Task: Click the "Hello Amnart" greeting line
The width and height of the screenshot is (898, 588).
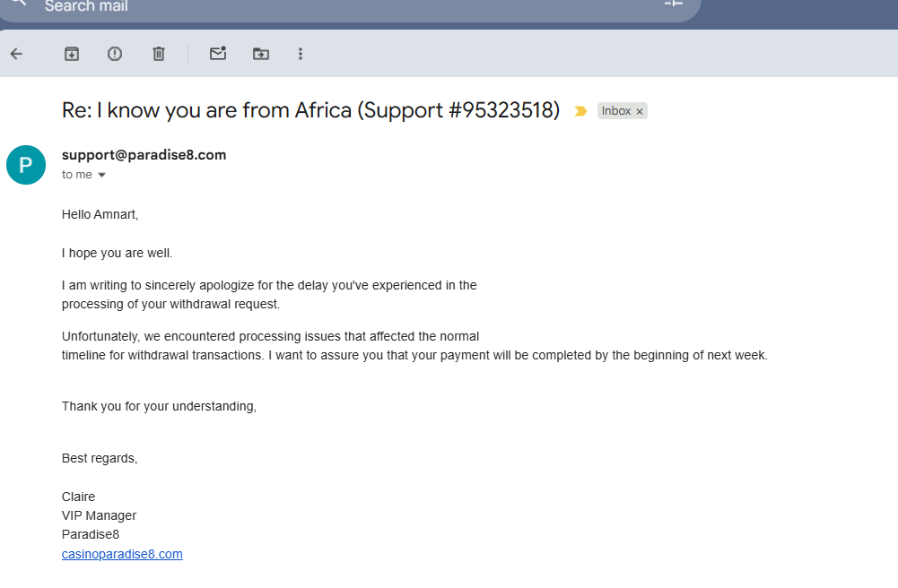Action: click(x=100, y=214)
